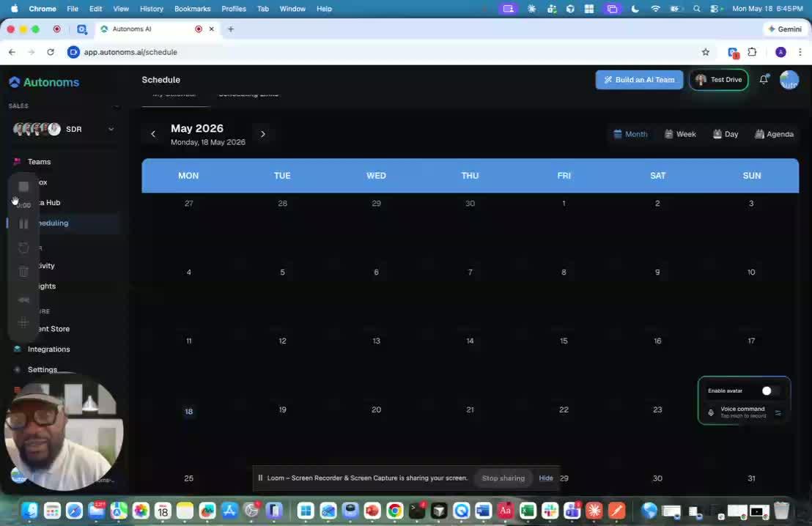Click the Autonoms logo icon
This screenshot has width=812, height=526.
(x=15, y=82)
